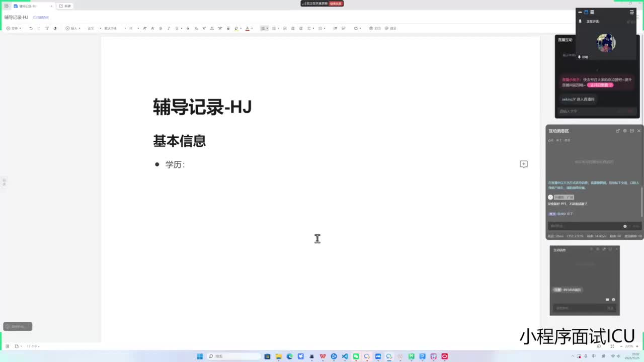Click the pink go-to-likes button
644x362 pixels.
point(600,85)
